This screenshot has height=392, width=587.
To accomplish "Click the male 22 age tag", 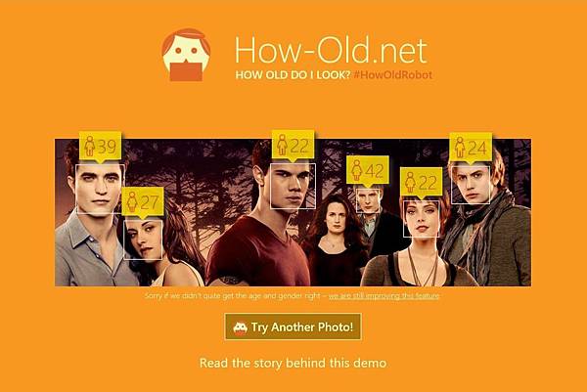I will pyautogui.click(x=293, y=147).
